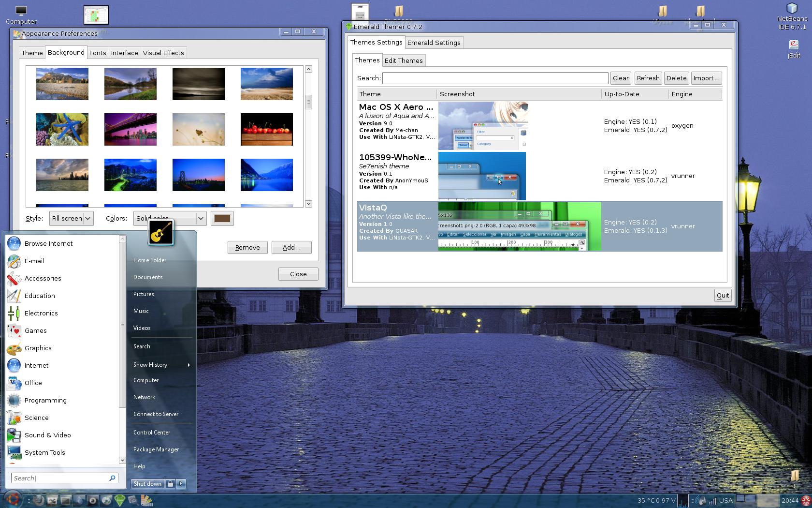Expand the Show History submenu

click(x=161, y=365)
